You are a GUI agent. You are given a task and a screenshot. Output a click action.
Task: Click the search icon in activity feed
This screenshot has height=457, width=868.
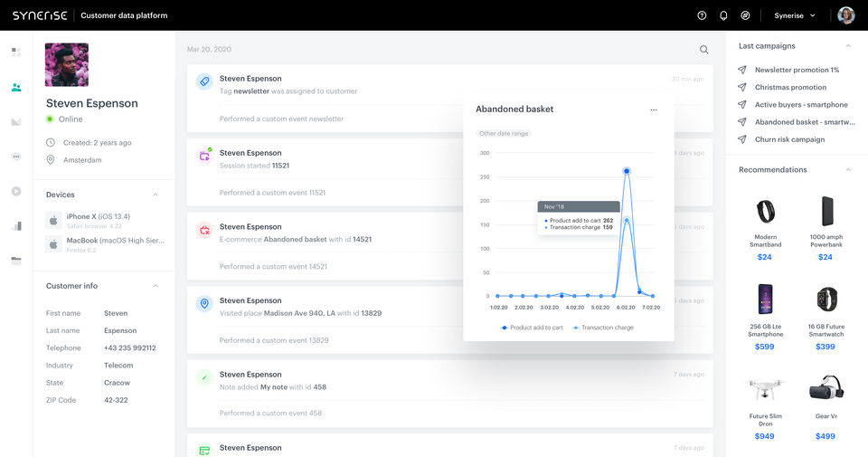(x=703, y=49)
